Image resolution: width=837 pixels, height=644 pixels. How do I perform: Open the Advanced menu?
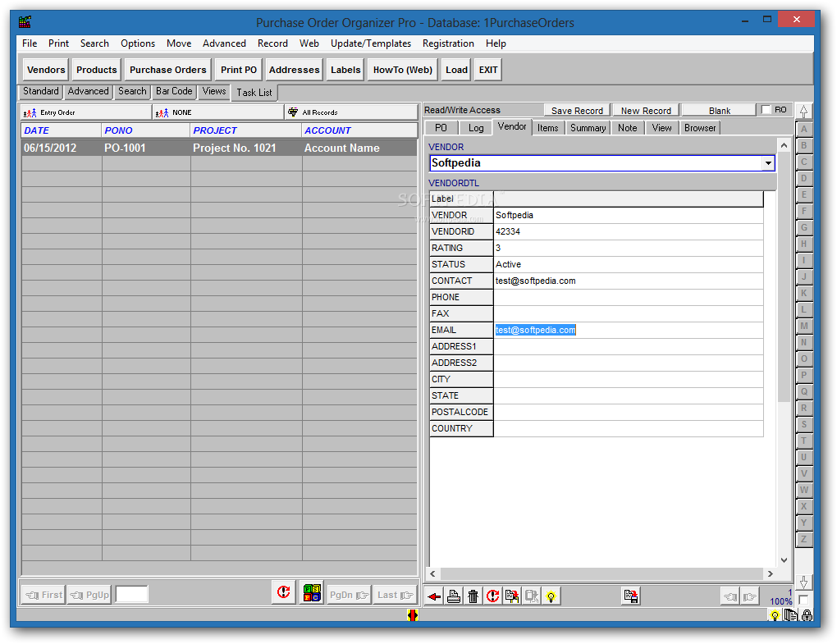coord(224,43)
